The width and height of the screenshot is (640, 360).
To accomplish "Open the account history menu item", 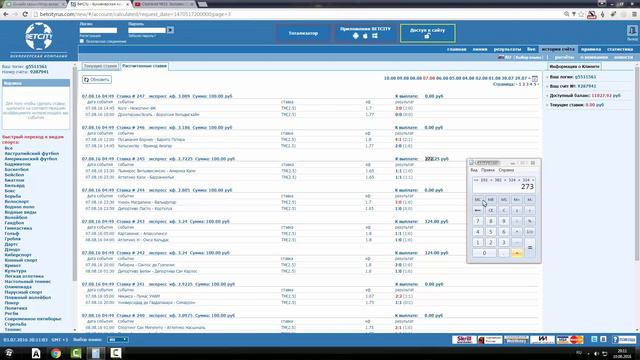I will click(558, 49).
